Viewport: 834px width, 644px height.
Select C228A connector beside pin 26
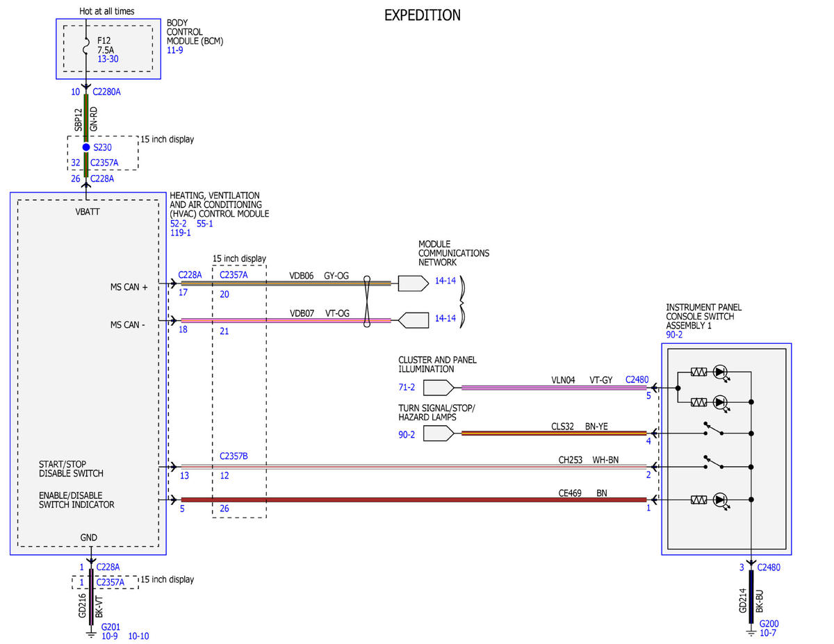point(101,179)
